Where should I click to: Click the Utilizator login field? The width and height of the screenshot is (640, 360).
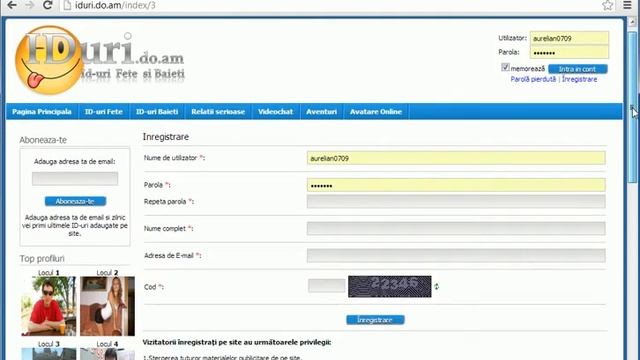pos(569,38)
